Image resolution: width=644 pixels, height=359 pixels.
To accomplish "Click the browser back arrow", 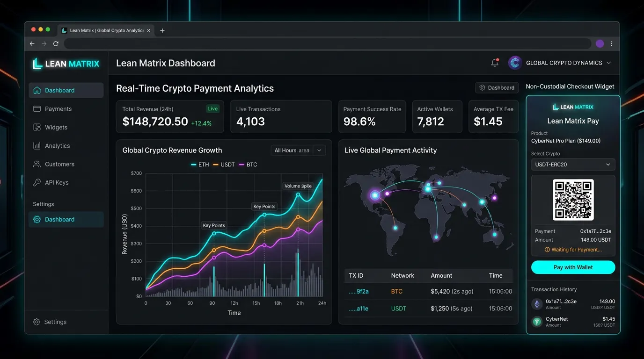I will [x=32, y=43].
